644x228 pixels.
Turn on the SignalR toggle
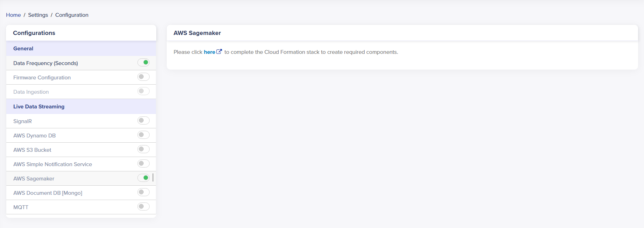point(143,121)
